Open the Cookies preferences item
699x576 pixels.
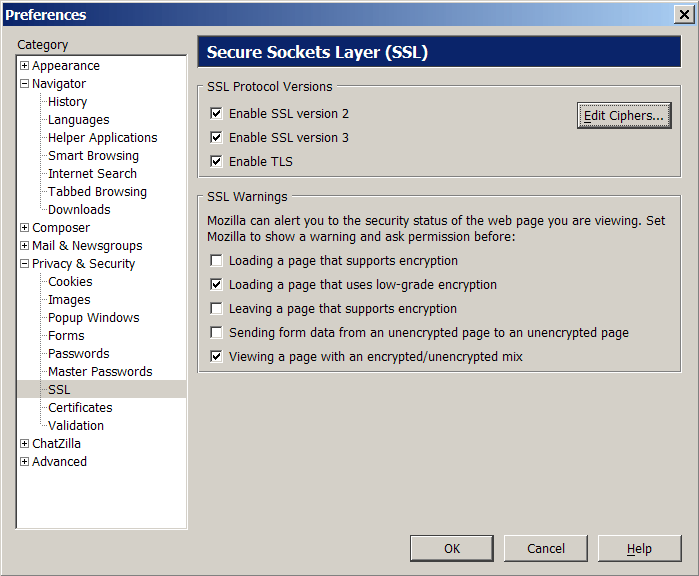click(70, 282)
